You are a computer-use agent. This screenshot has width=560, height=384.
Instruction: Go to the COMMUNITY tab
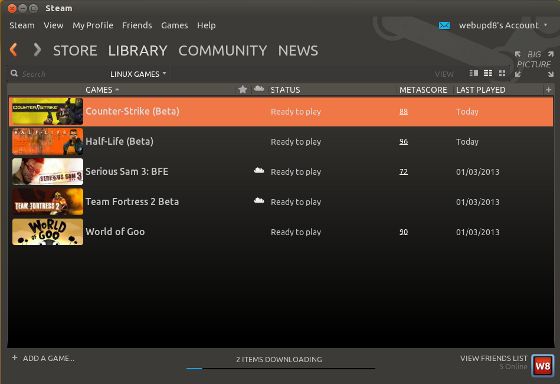click(x=223, y=50)
